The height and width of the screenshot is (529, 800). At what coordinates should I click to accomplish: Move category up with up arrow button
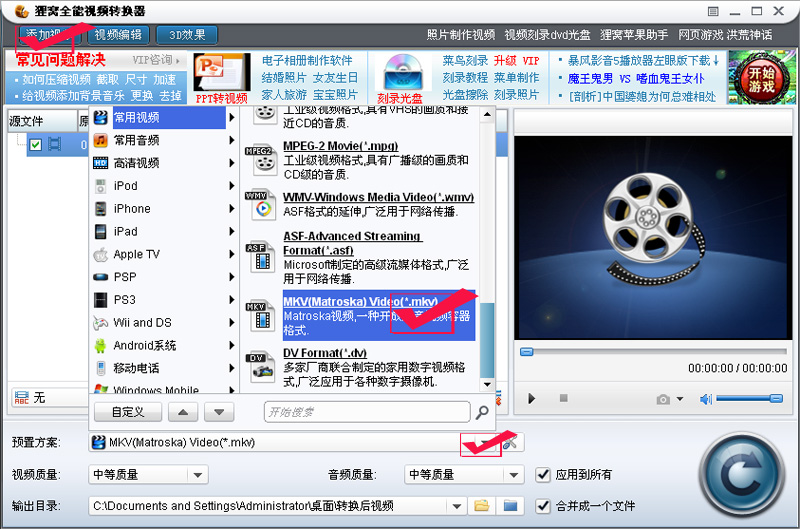[x=183, y=412]
